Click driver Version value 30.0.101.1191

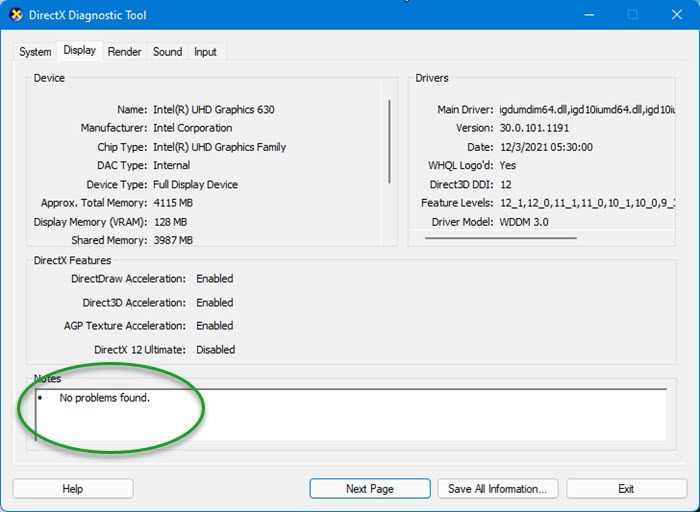534,128
